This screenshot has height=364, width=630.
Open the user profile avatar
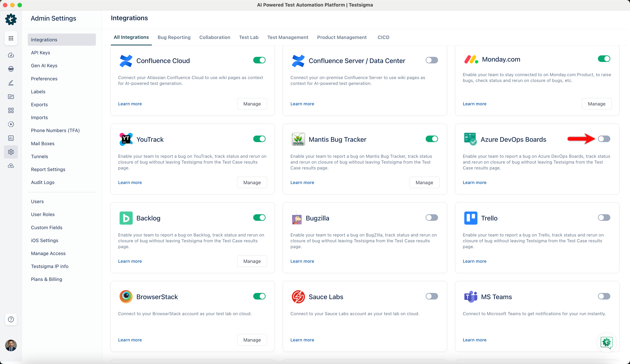pyautogui.click(x=11, y=345)
